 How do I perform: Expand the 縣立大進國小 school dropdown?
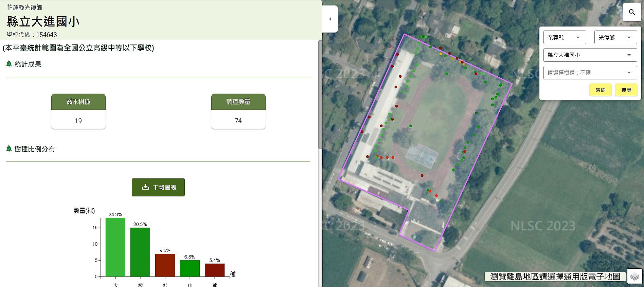[x=590, y=55]
